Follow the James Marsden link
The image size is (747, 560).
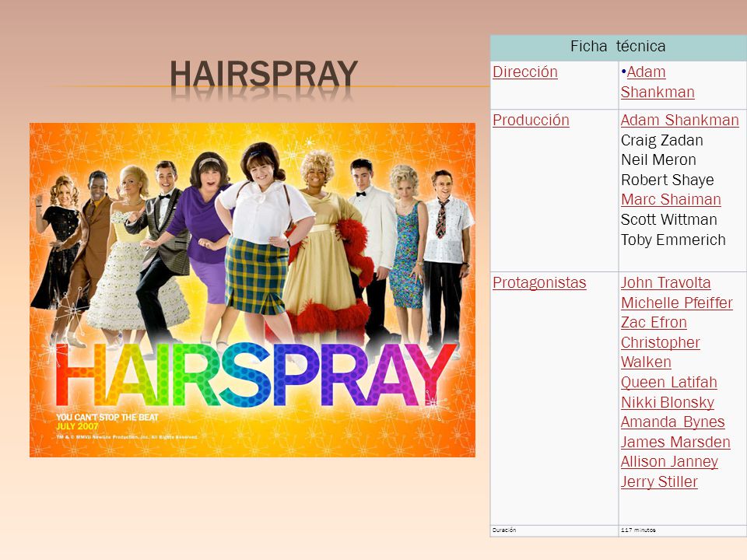tap(675, 442)
